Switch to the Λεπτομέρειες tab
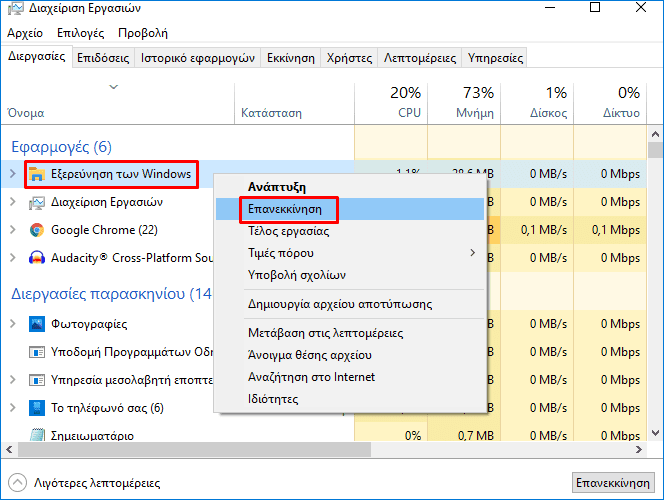 (420, 58)
